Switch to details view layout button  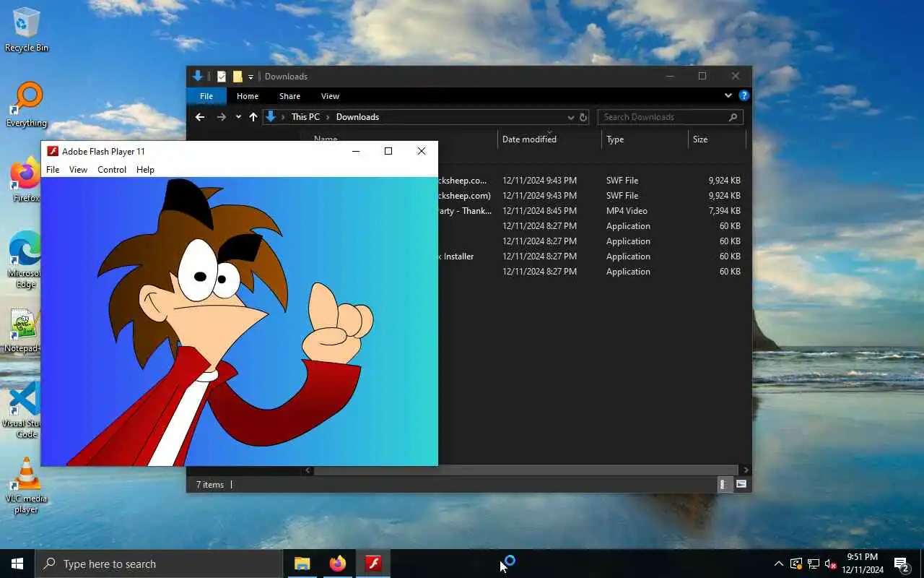(723, 485)
